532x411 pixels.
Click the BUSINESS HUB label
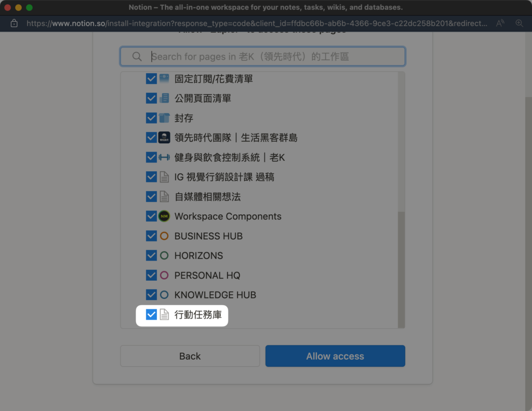point(209,236)
